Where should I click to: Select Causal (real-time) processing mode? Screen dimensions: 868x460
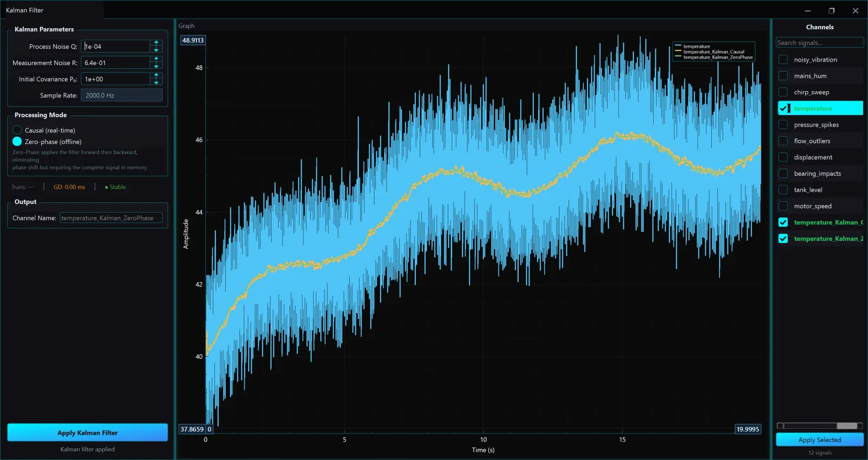[x=17, y=130]
